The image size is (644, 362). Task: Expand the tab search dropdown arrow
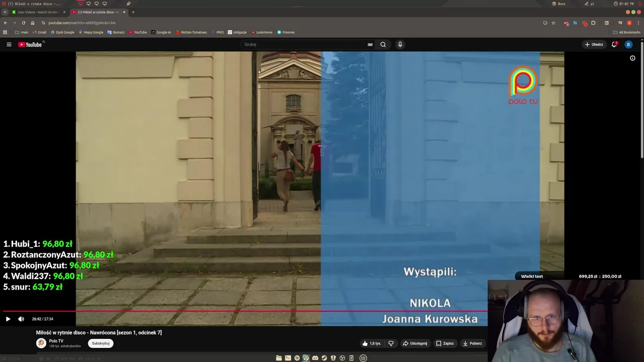pyautogui.click(x=5, y=12)
